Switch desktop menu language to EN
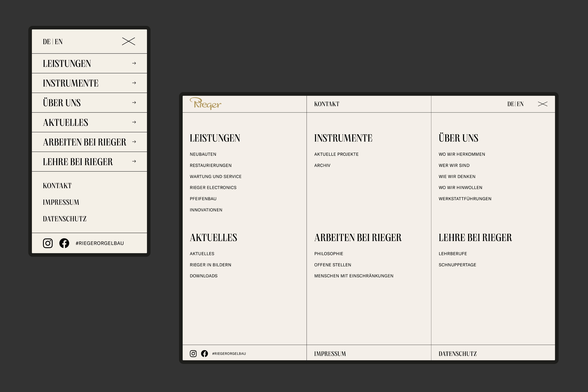 [520, 104]
